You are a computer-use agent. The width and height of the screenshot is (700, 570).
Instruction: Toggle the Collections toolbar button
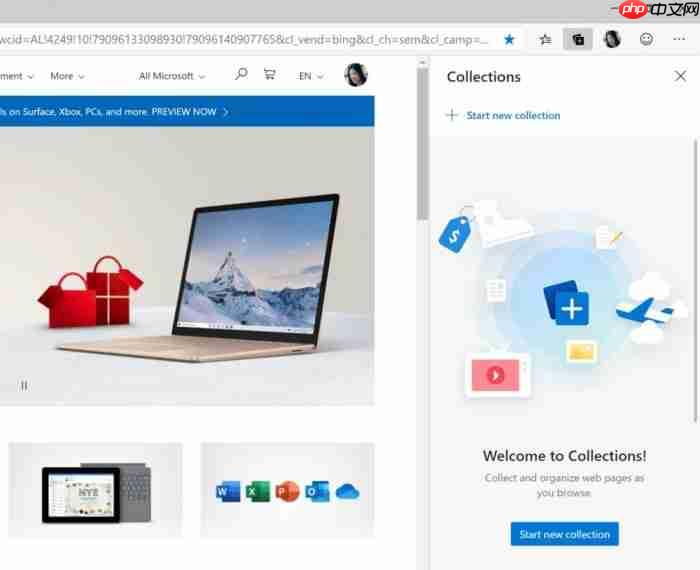[578, 40]
